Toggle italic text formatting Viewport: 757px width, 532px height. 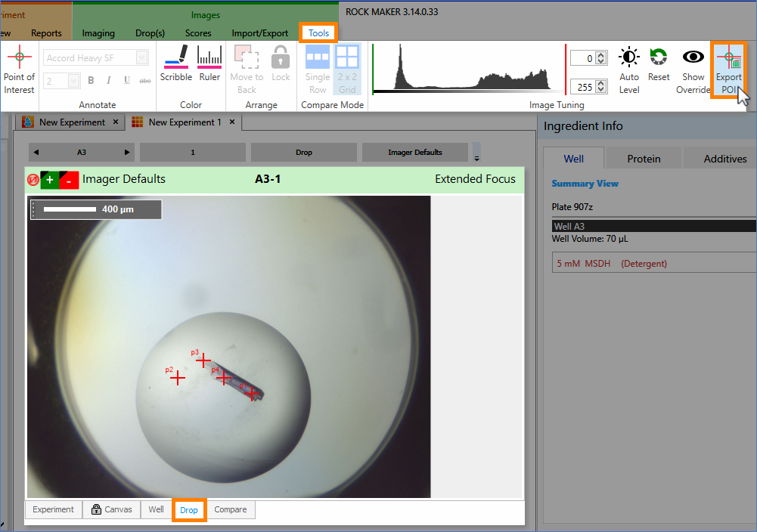click(109, 80)
